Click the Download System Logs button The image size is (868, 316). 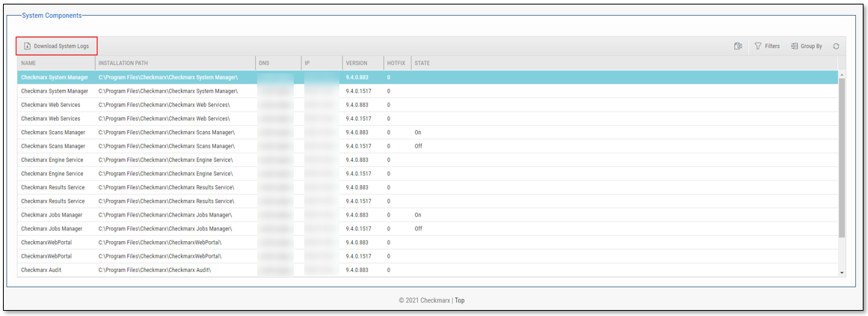click(x=57, y=46)
